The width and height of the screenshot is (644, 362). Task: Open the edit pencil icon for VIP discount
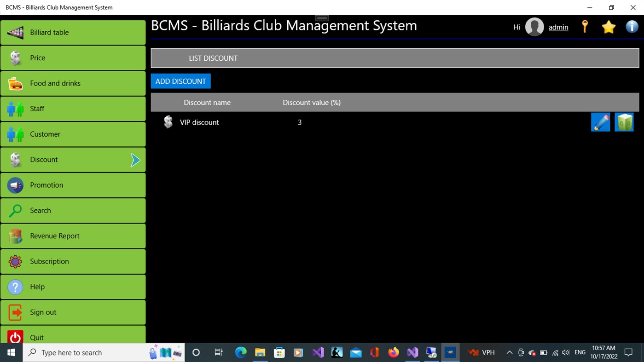click(600, 122)
